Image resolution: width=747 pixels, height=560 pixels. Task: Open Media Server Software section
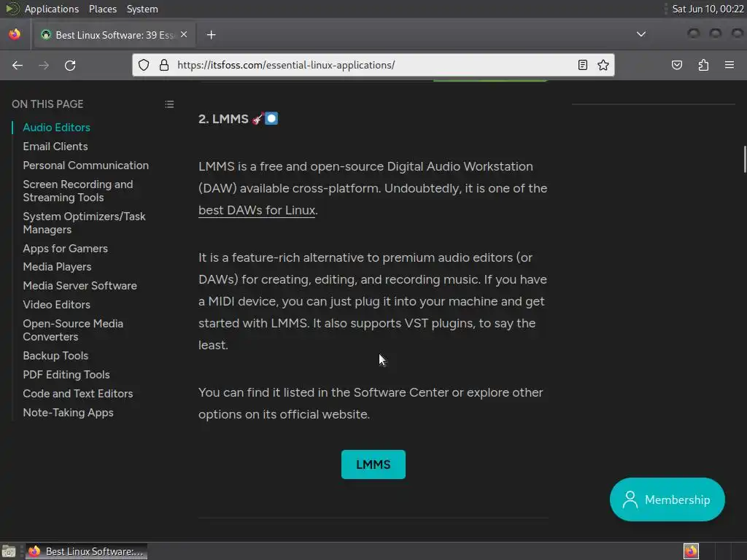point(80,286)
